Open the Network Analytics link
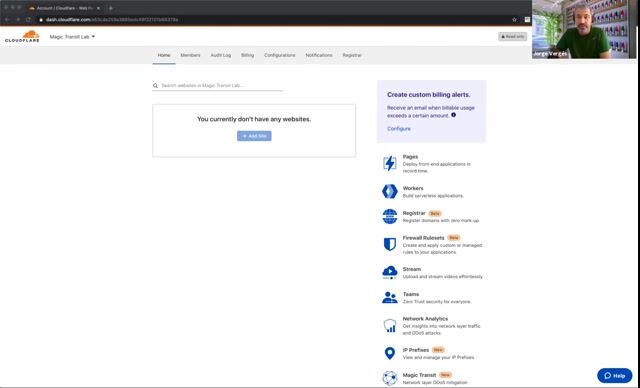 pyautogui.click(x=425, y=319)
